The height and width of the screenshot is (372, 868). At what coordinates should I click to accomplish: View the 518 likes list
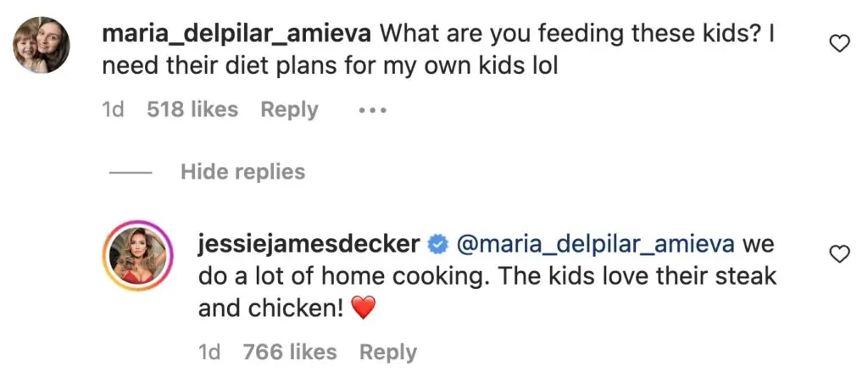192,110
